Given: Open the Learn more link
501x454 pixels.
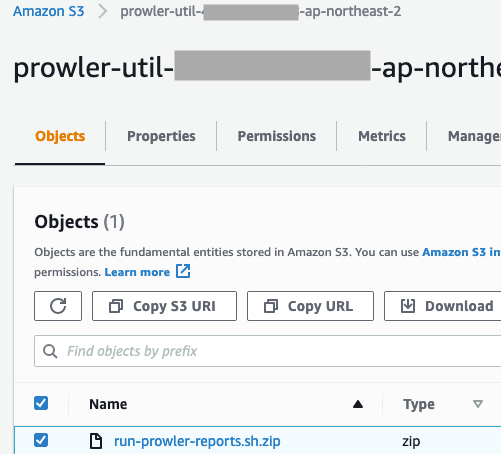Looking at the screenshot, I should coord(137,272).
